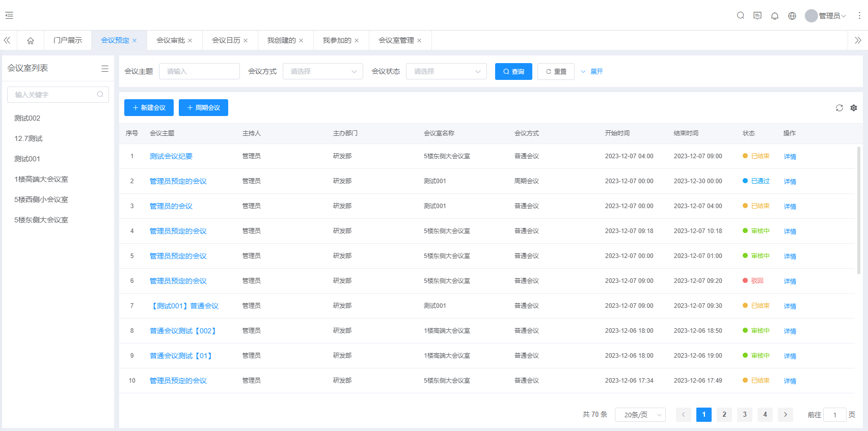This screenshot has height=431, width=868.
Task: Select 1楼高端大会议室 in room list
Action: point(41,179)
